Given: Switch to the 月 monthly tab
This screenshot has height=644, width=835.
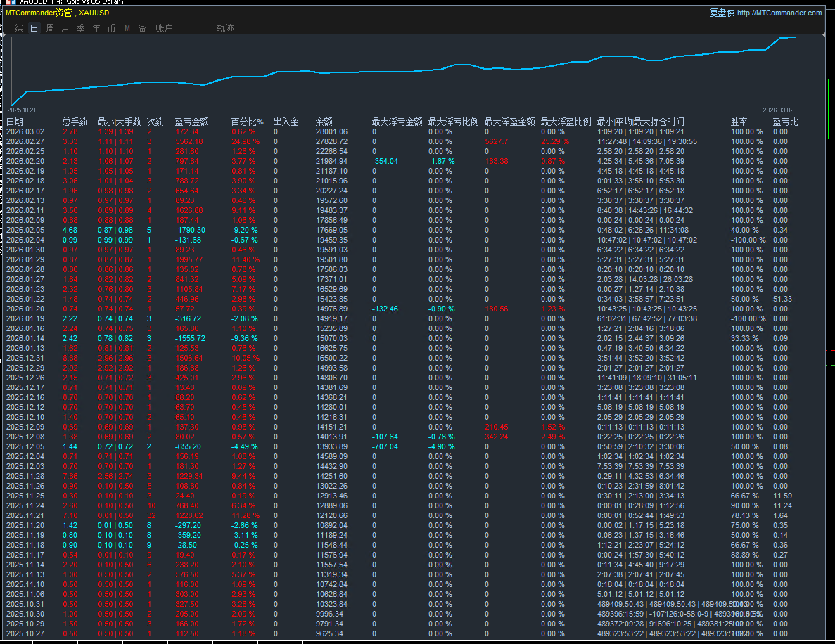Looking at the screenshot, I should point(65,29).
